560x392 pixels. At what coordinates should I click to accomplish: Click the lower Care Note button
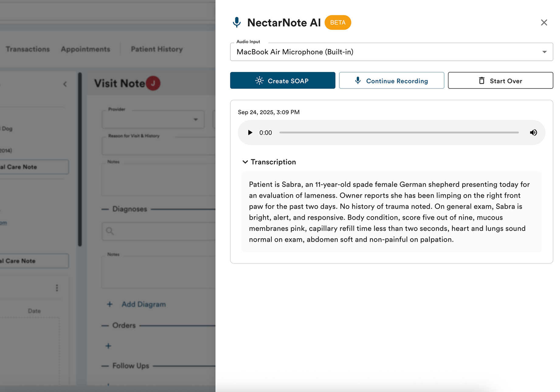click(x=34, y=261)
